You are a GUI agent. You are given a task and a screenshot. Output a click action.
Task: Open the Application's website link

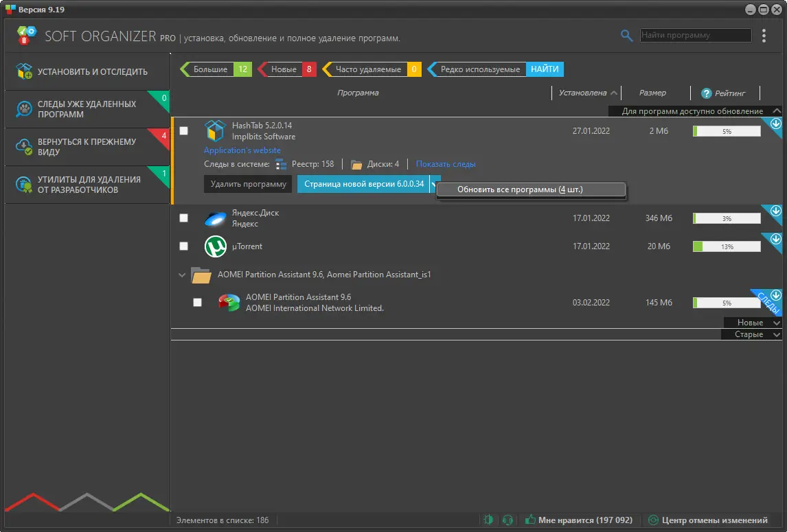pyautogui.click(x=242, y=150)
